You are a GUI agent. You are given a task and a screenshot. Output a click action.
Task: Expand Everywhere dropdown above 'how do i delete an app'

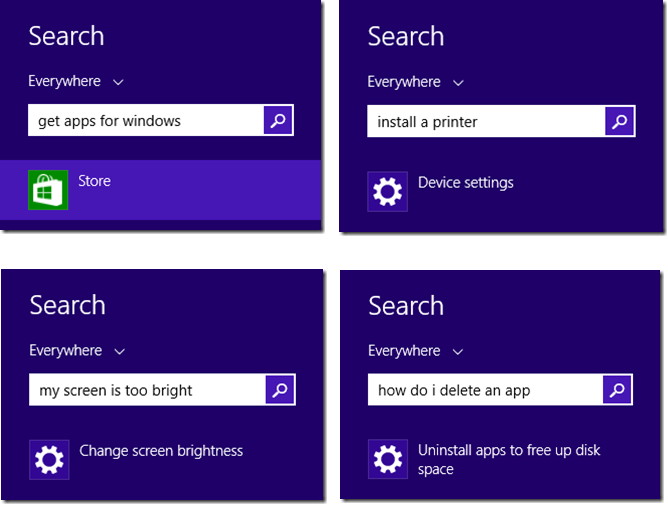[x=416, y=351]
